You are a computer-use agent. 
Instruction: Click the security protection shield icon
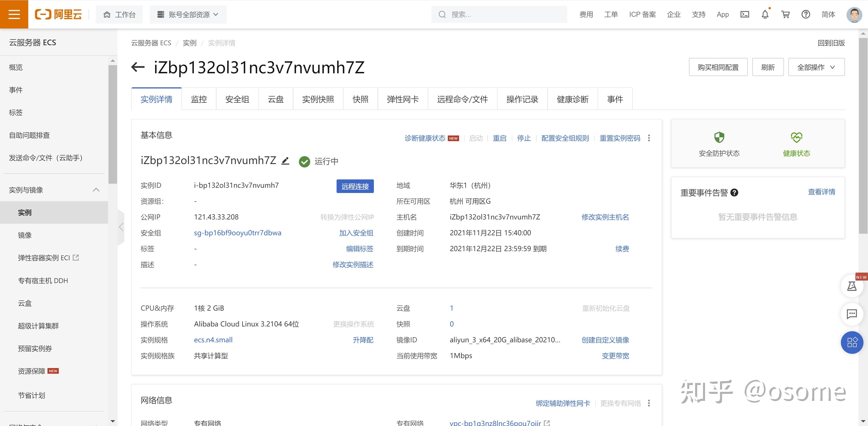(719, 138)
